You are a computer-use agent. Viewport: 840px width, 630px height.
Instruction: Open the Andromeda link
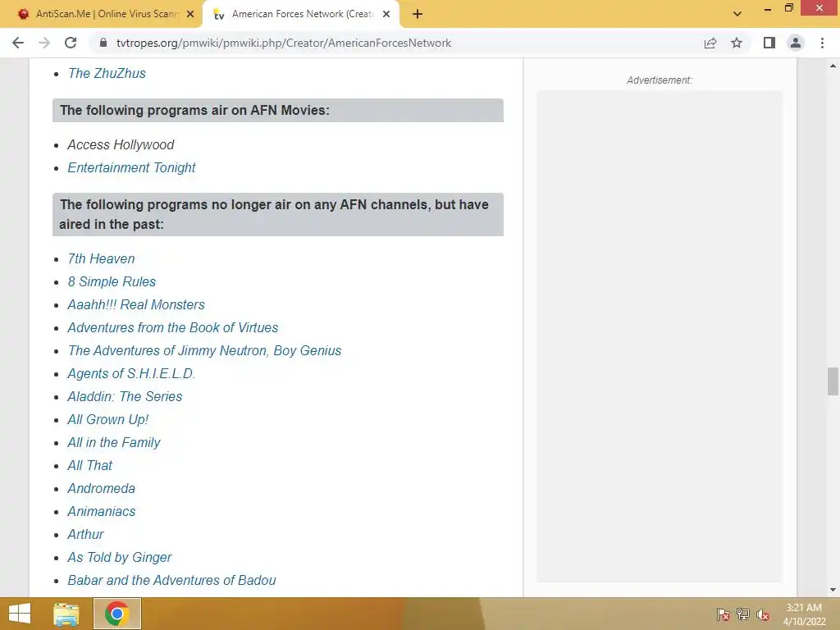point(101,489)
